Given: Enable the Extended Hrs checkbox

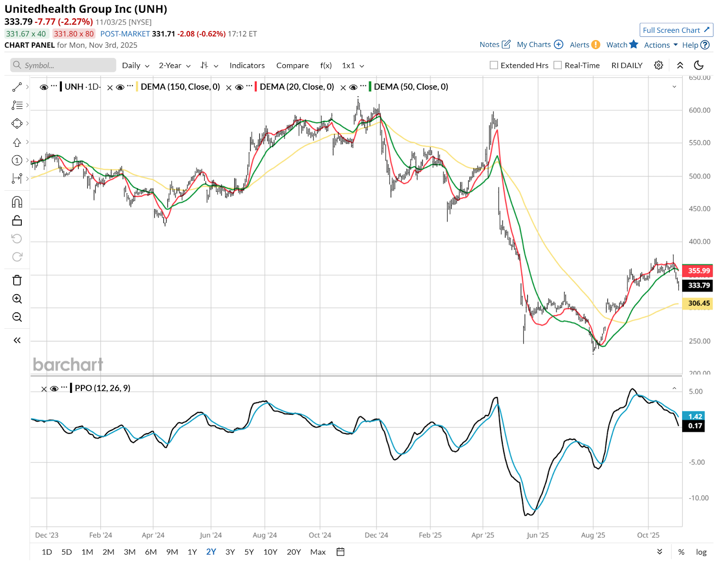Looking at the screenshot, I should pos(494,66).
